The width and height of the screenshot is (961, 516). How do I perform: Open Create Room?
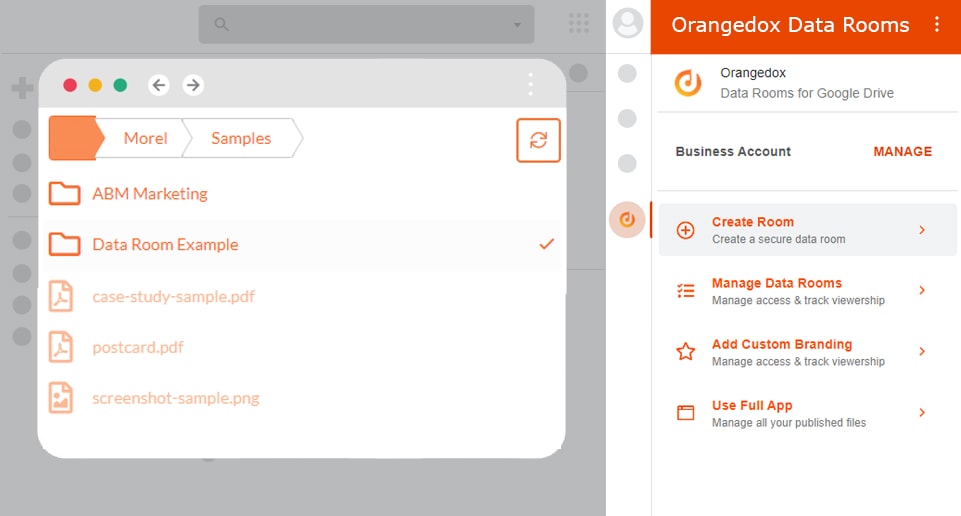[807, 230]
